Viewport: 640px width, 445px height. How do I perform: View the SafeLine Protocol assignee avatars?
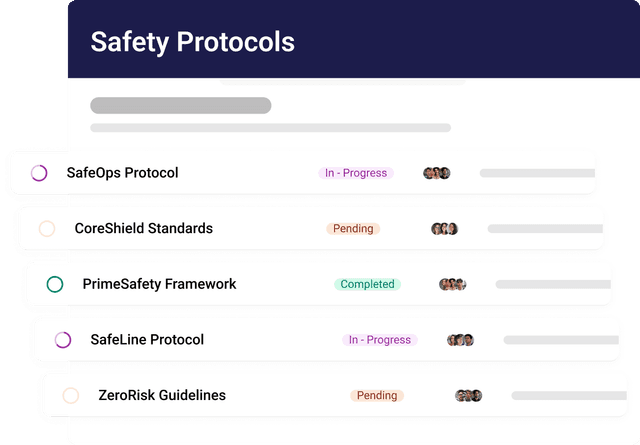click(x=461, y=340)
